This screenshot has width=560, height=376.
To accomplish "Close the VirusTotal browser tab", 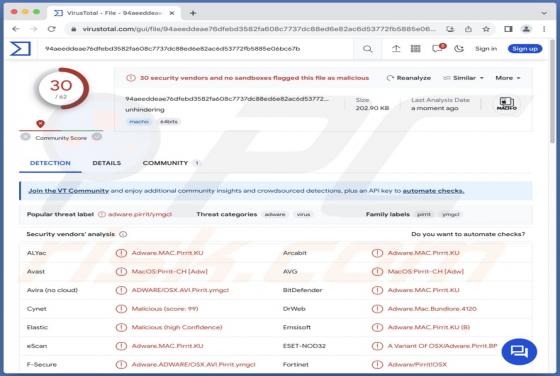I will pos(172,13).
